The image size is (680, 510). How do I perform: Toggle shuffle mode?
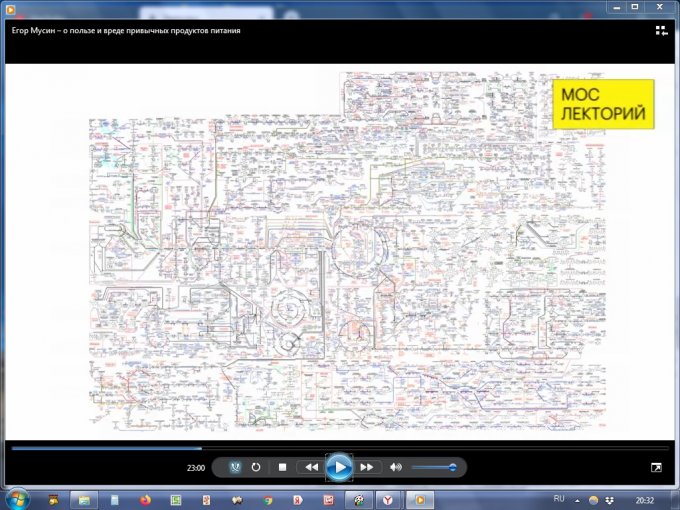pyautogui.click(x=235, y=467)
